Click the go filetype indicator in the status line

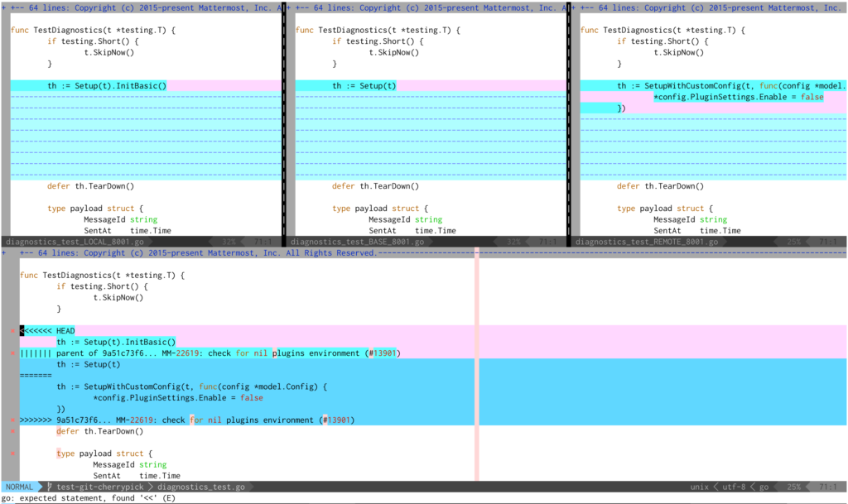pyautogui.click(x=764, y=487)
